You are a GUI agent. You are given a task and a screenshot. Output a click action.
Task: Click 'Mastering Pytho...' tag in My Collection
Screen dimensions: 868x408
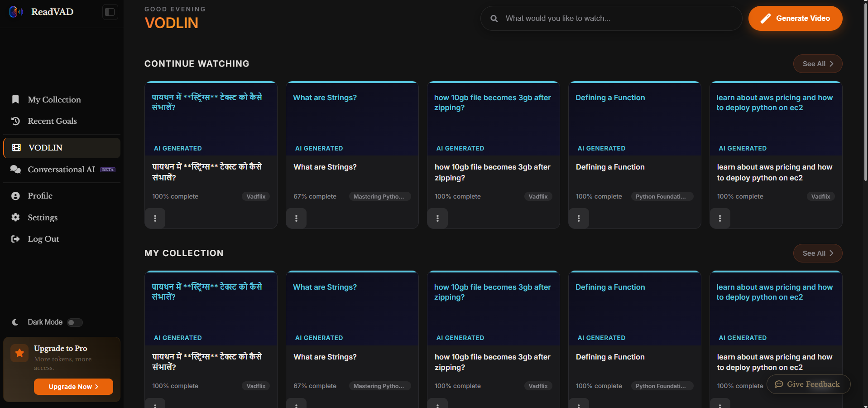click(x=379, y=386)
